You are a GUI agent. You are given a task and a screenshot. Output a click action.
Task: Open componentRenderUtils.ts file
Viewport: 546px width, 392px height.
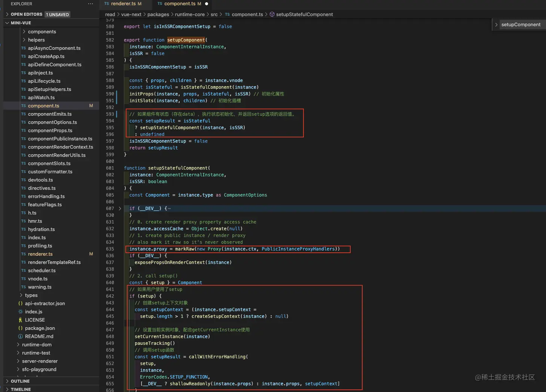[x=57, y=155]
